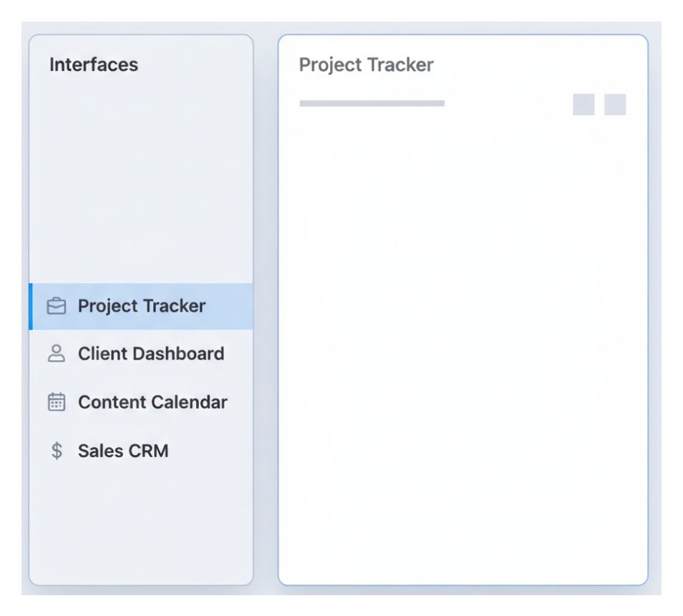Click the Project Tracker title in the preview panel
Image resolution: width=683 pixels, height=616 pixels.
[367, 64]
